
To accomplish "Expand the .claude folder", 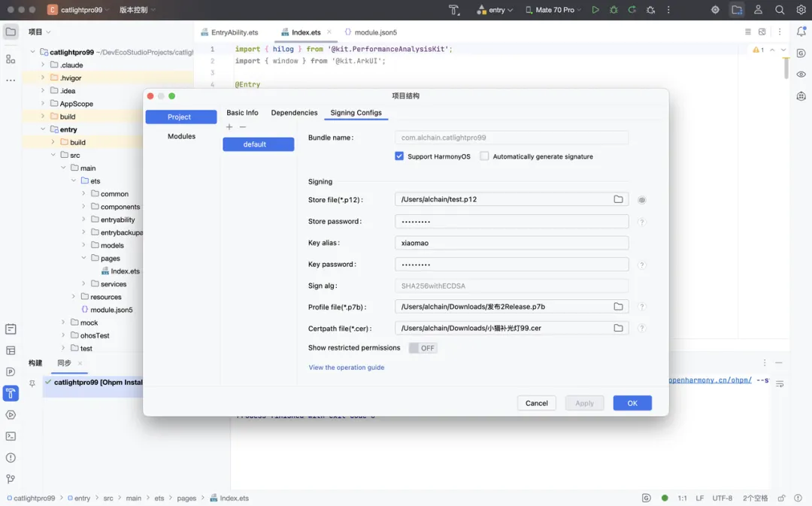I will pyautogui.click(x=43, y=65).
